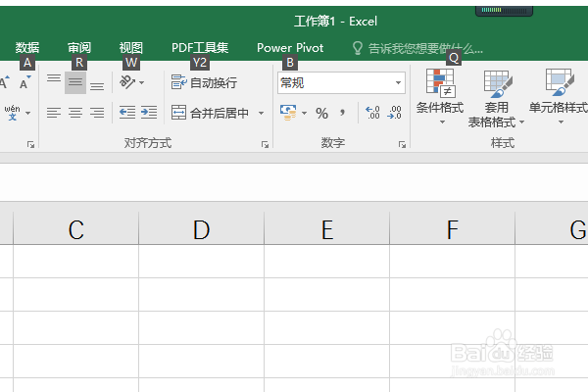
Task: Open the 对齐方式 alignment dialog launcher
Action: click(x=265, y=144)
